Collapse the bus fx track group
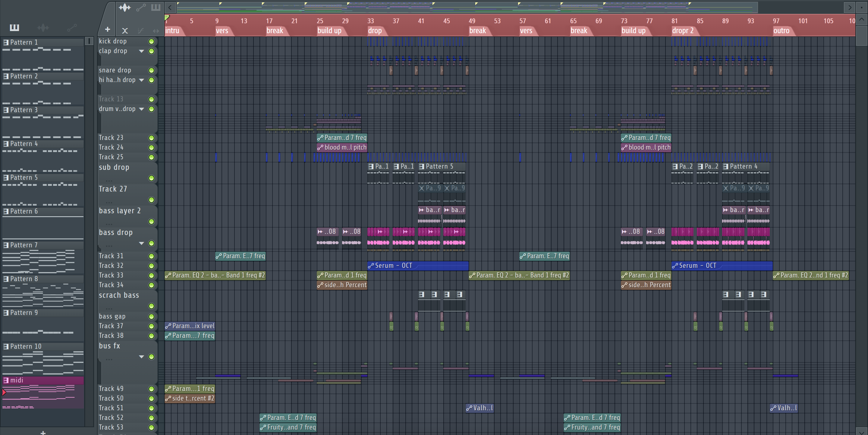 [142, 357]
